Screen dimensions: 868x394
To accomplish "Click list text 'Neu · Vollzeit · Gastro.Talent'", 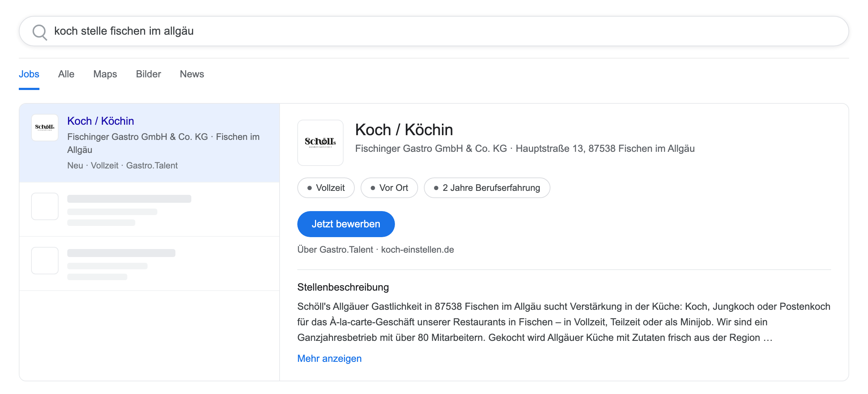I will 122,166.
